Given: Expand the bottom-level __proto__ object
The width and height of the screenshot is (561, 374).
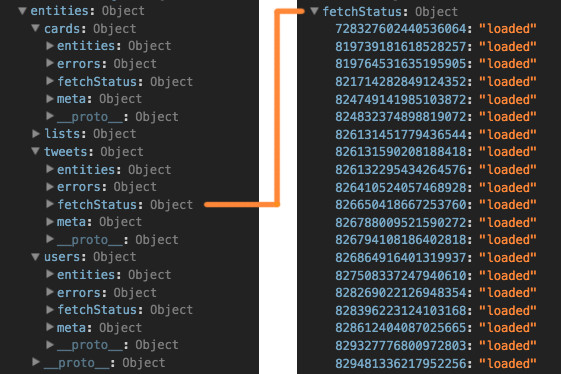Looking at the screenshot, I should 36,362.
